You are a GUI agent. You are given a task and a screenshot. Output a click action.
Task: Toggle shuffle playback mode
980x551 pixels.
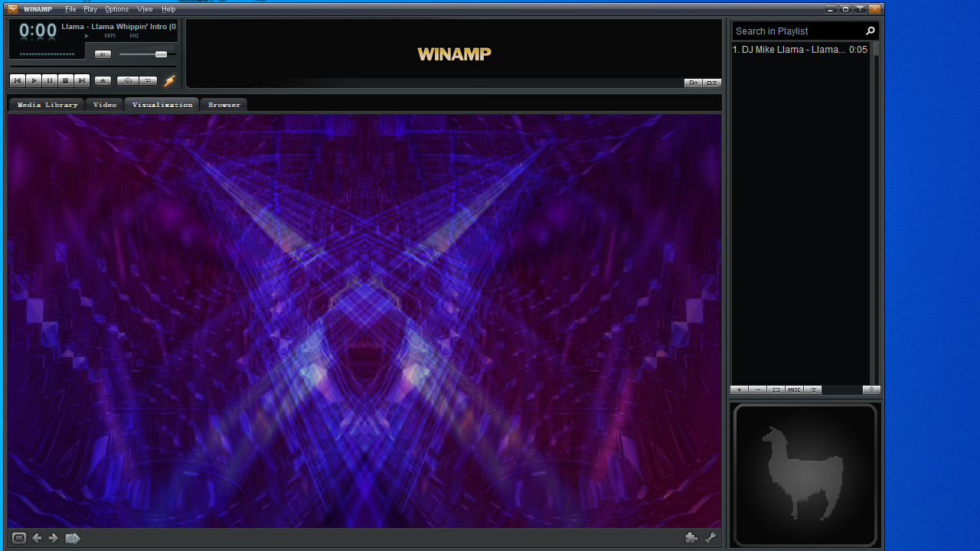(128, 80)
